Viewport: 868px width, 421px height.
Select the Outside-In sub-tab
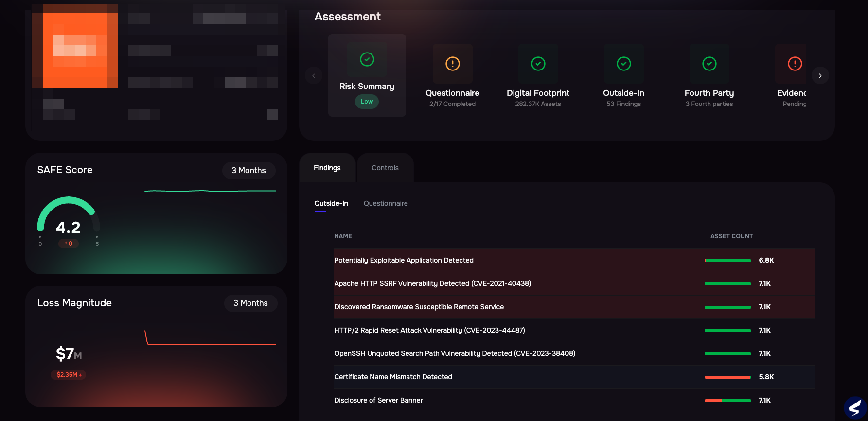click(x=331, y=203)
